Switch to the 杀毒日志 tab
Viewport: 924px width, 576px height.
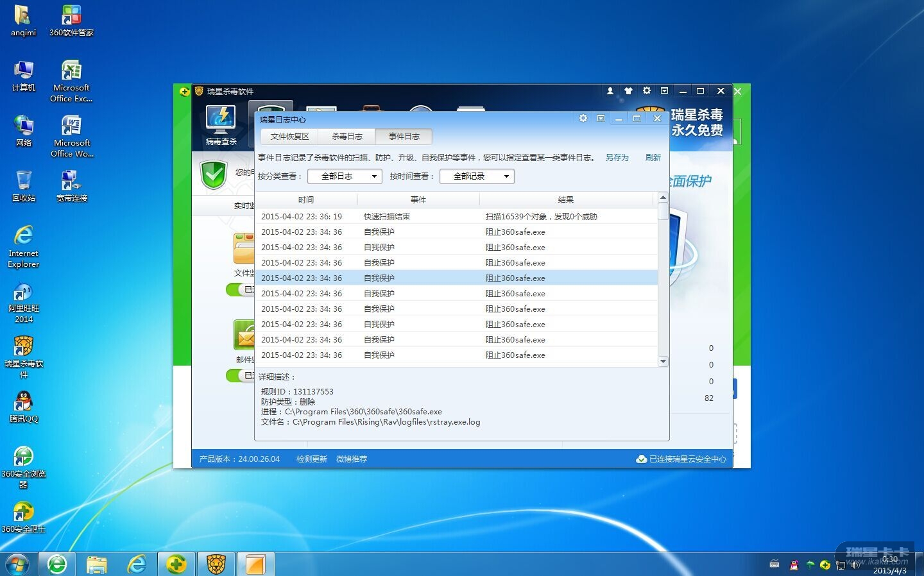click(346, 137)
